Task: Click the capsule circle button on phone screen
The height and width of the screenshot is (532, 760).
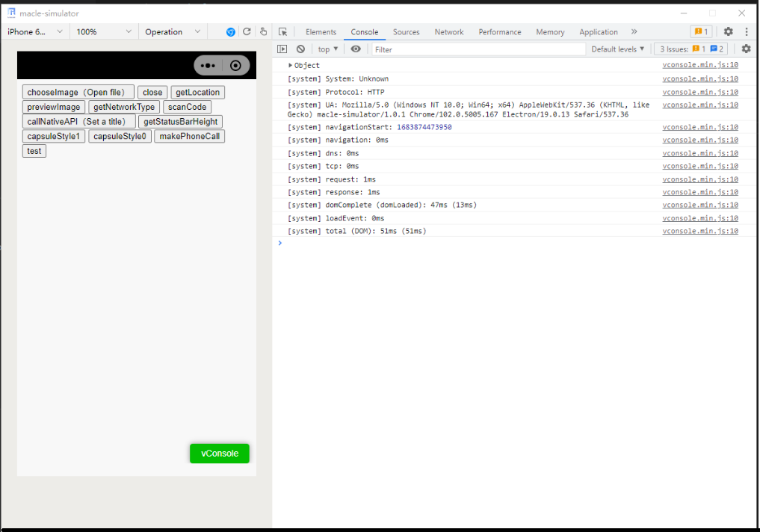Action: point(235,65)
